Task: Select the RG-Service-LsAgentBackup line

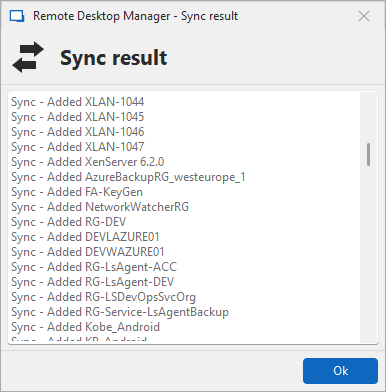Action: [120, 312]
